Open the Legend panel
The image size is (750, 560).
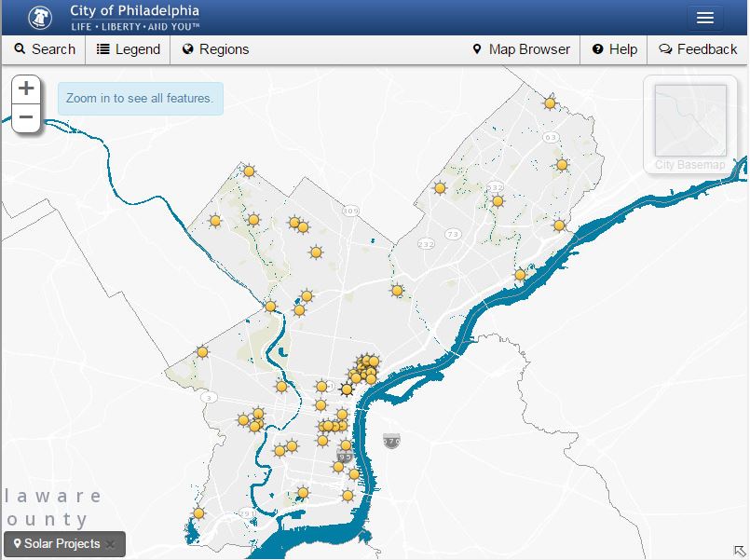127,49
